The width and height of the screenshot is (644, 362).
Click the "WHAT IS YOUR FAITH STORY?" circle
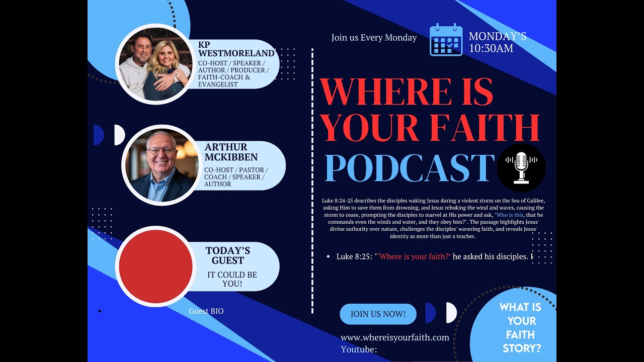(x=521, y=327)
